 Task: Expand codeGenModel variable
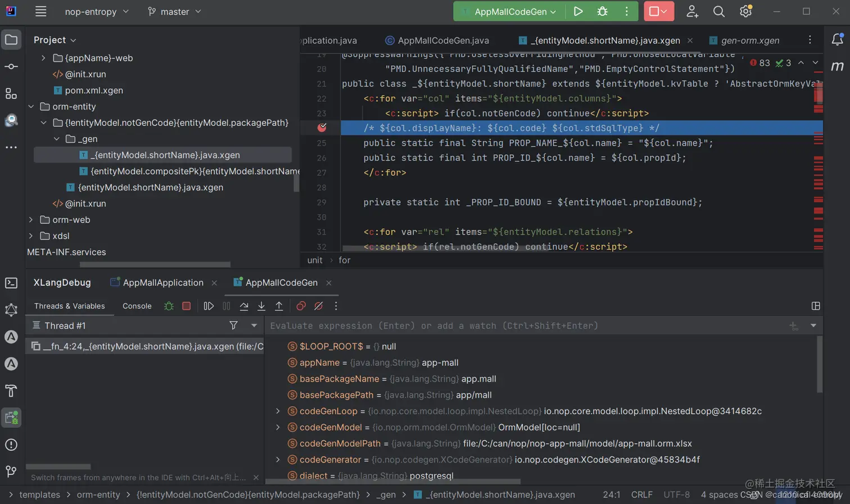[278, 428]
